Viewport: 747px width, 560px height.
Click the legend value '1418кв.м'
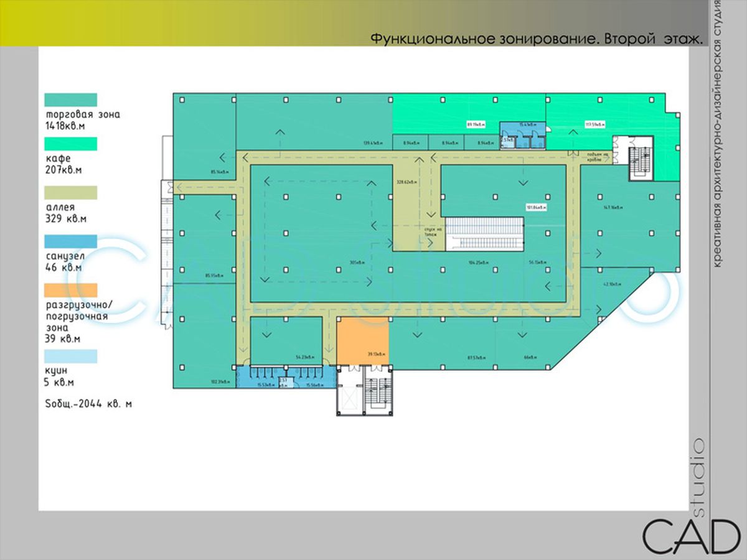click(65, 126)
